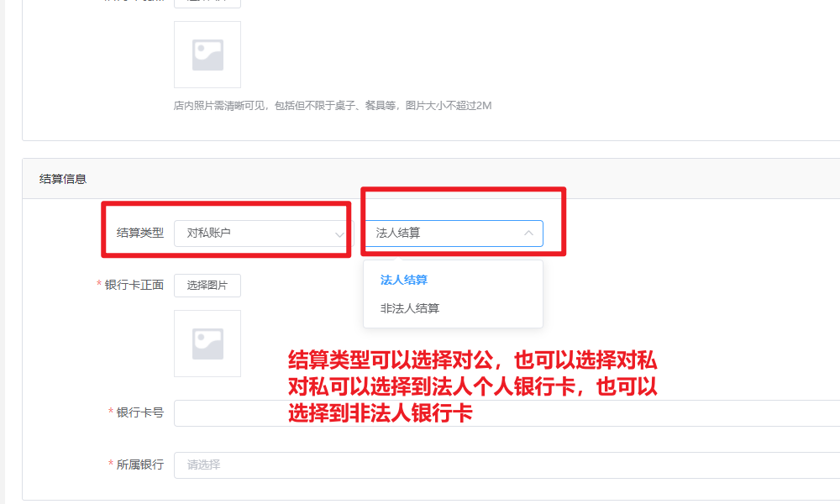Click the 结算信息 section header
The width and height of the screenshot is (840, 504).
click(63, 179)
